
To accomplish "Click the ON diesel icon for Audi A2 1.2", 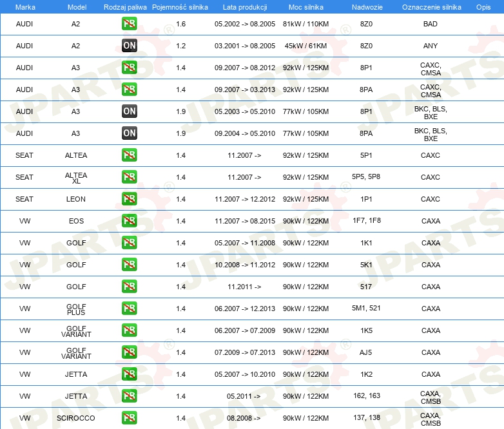I will point(129,46).
